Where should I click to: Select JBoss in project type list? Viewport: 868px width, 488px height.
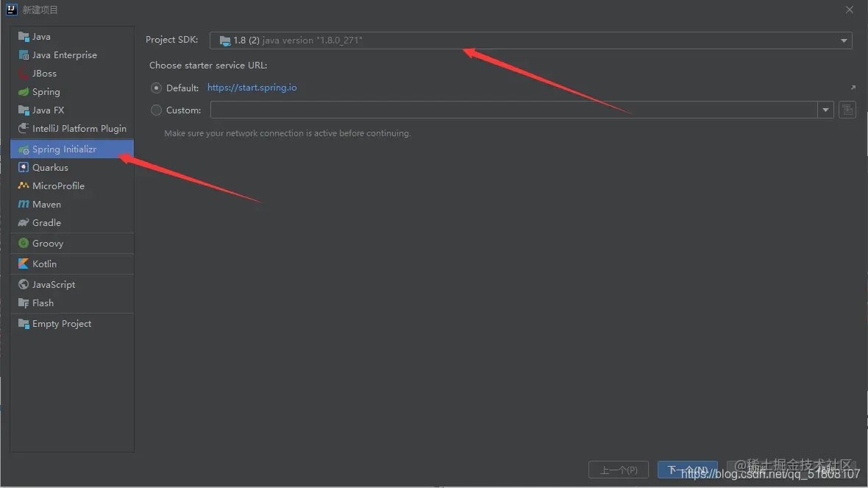tap(72, 73)
